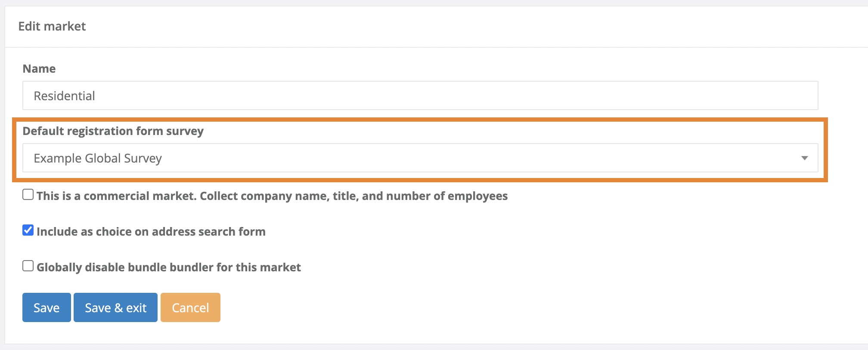This screenshot has width=868, height=350.
Task: Select the text Residential in the Name box
Action: coord(64,95)
